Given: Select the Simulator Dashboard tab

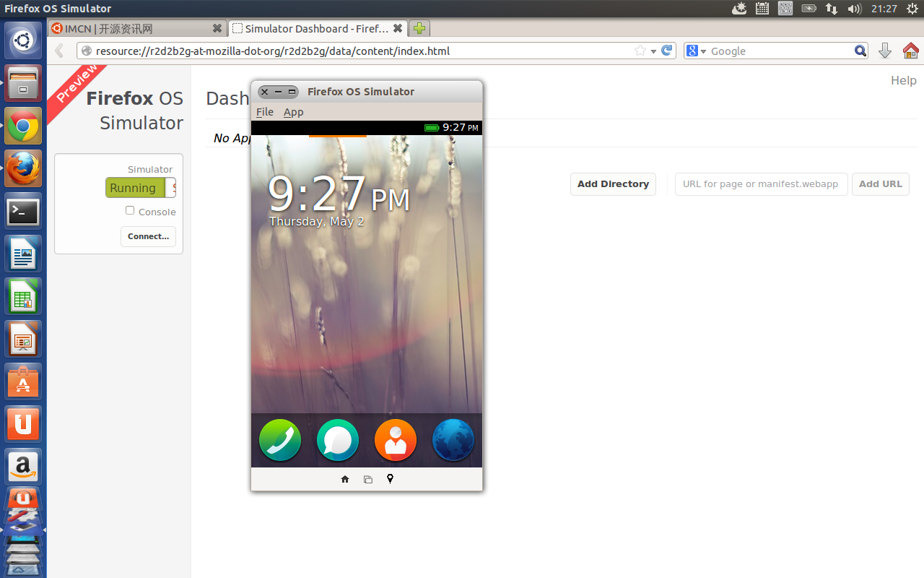Looking at the screenshot, I should [318, 29].
